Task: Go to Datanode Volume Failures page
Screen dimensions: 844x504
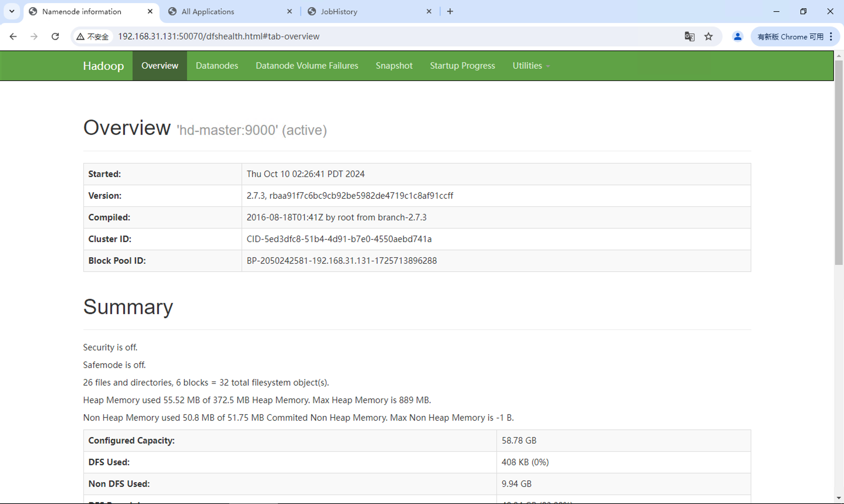Action: (307, 66)
